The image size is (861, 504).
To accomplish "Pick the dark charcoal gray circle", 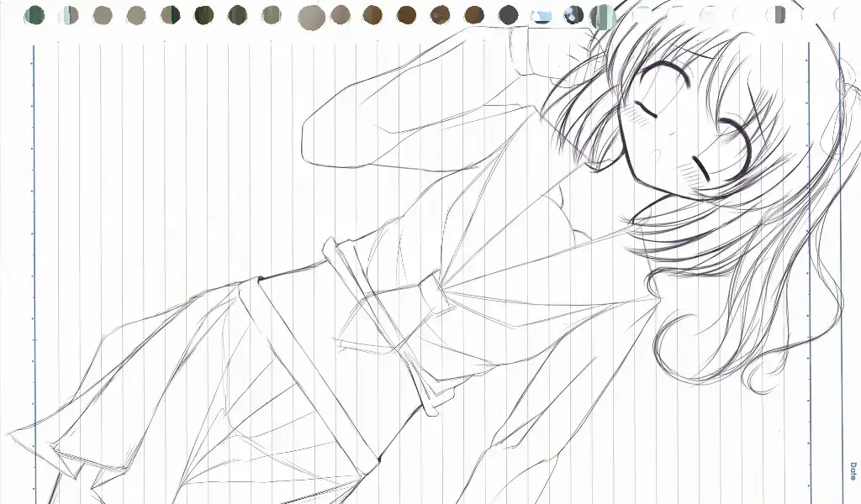I will pos(509,15).
